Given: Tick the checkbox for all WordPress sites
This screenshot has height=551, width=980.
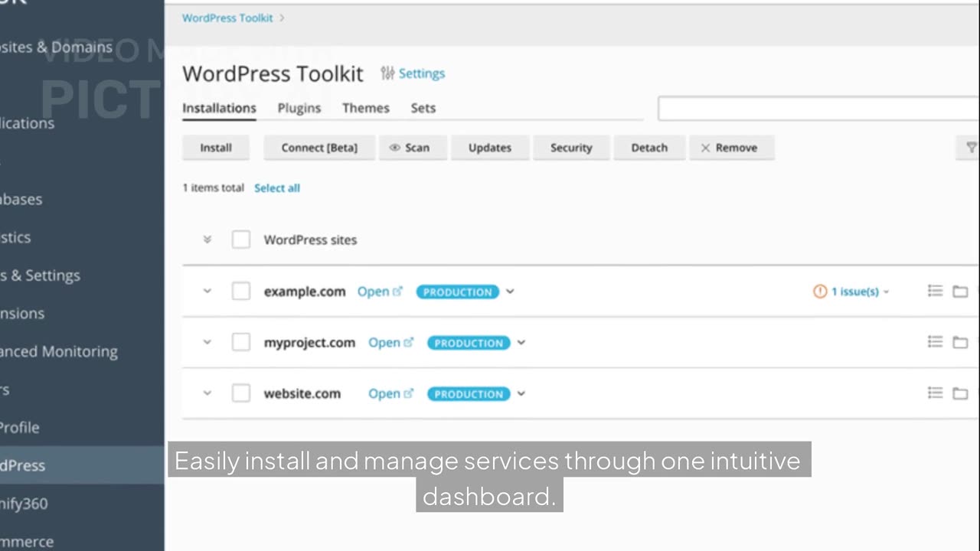Looking at the screenshot, I should pyautogui.click(x=241, y=240).
